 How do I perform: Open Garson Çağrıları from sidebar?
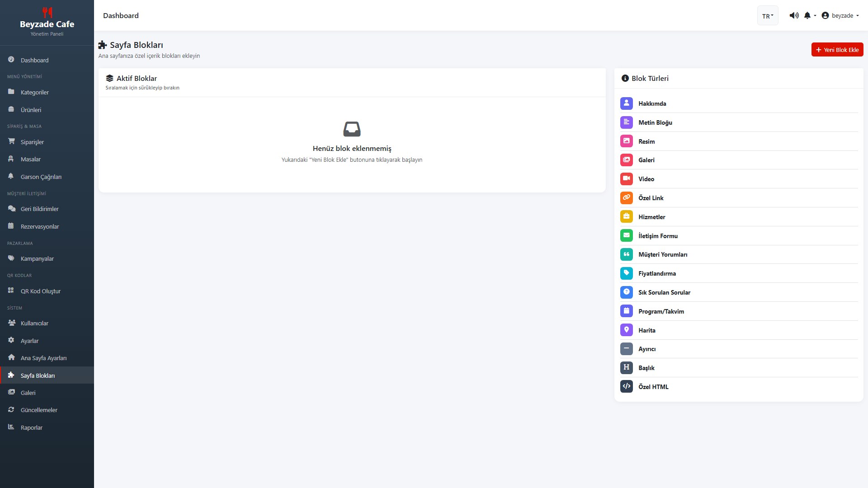tap(41, 177)
